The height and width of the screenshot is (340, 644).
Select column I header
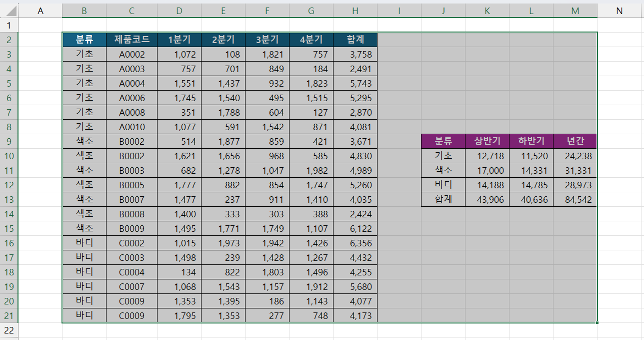399,11
